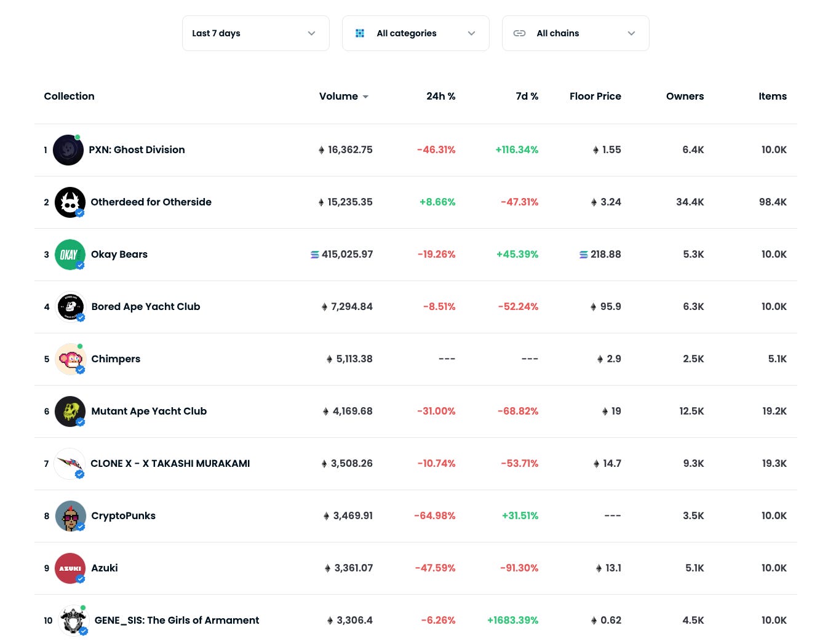This screenshot has width=836, height=644.
Task: Sort by Items column
Action: pos(772,96)
